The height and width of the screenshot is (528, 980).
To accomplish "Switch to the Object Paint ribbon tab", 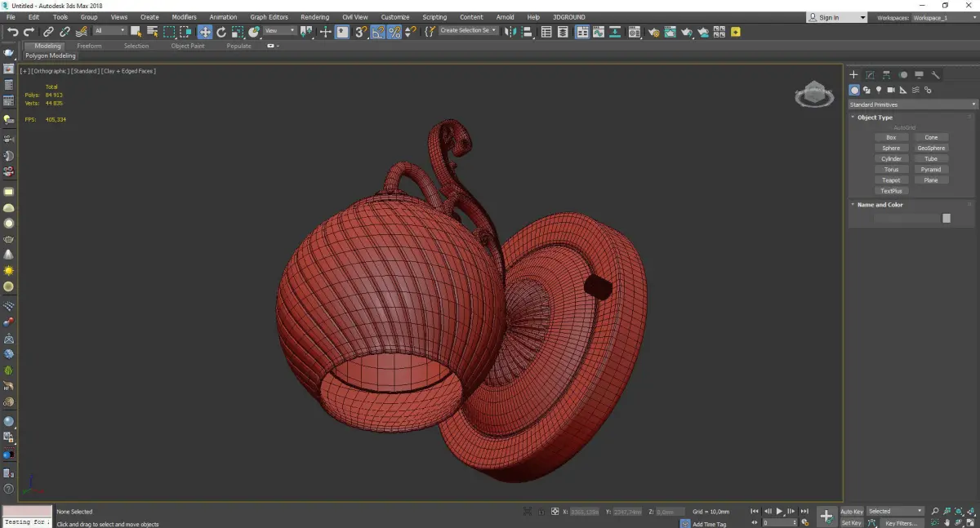I will 187,46.
